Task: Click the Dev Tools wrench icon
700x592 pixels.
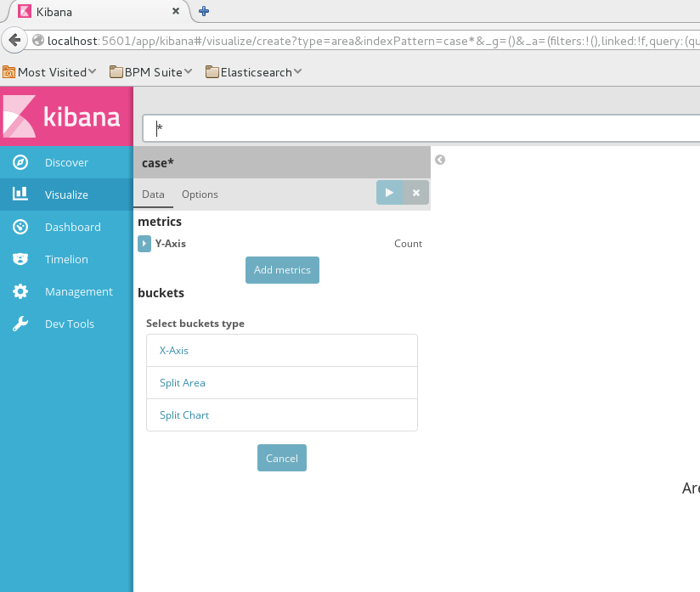Action: 20,324
